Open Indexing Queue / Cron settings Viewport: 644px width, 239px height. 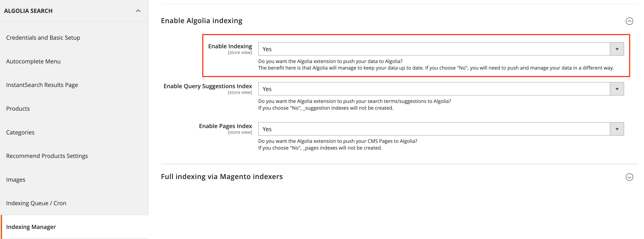point(36,203)
